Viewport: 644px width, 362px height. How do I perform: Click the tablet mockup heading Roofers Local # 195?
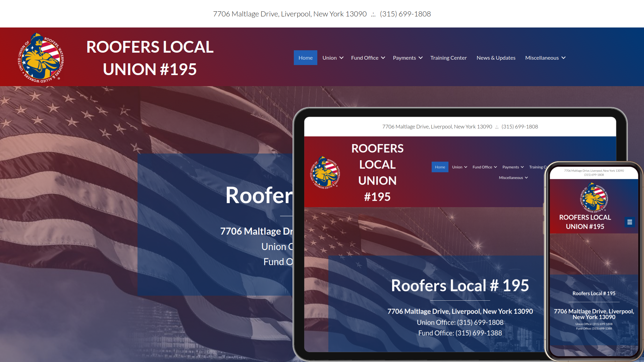coord(460,285)
